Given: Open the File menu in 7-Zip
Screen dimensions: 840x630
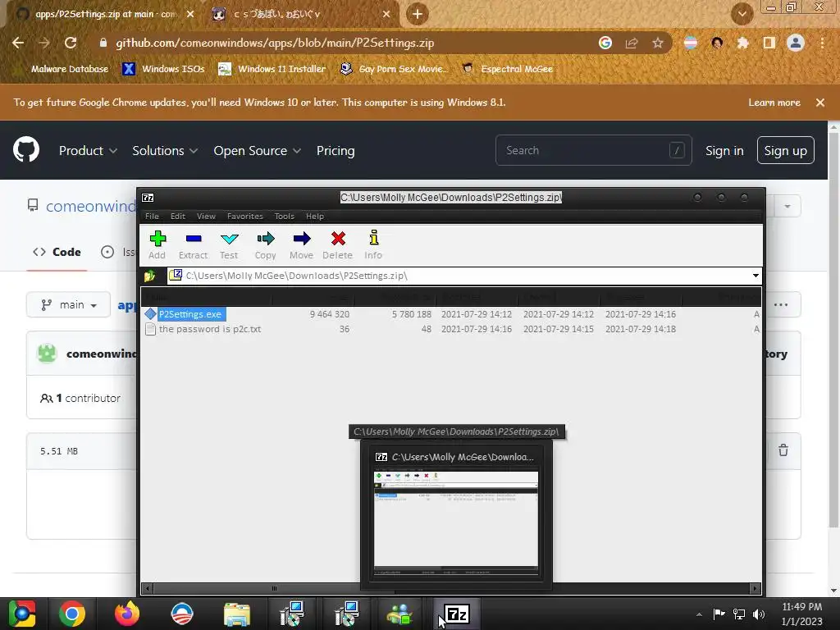Looking at the screenshot, I should point(152,217).
